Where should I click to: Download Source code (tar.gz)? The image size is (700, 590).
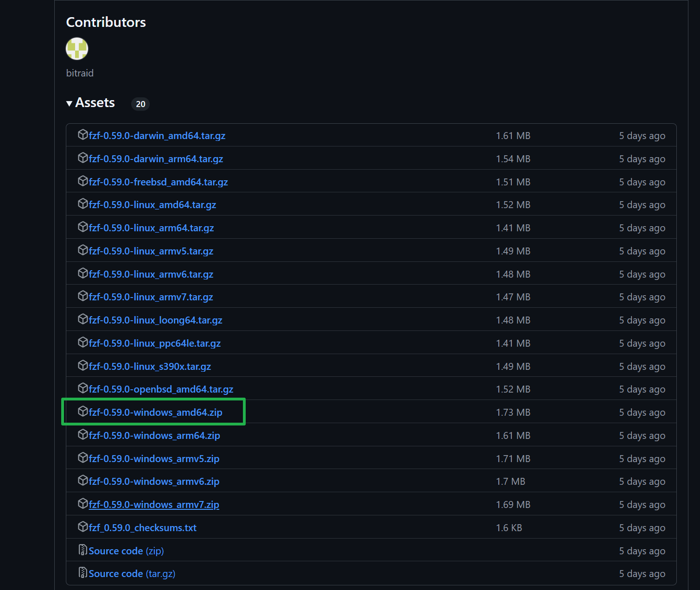click(132, 574)
